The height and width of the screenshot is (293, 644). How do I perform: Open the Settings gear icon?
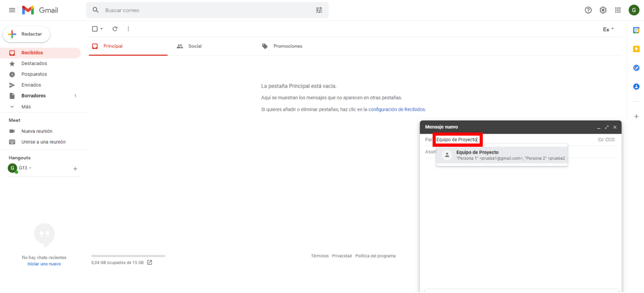tap(603, 10)
